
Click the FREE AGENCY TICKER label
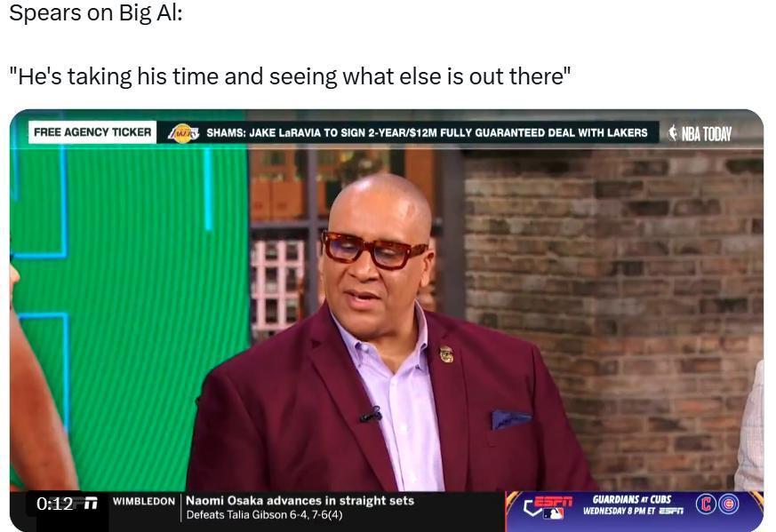92,132
